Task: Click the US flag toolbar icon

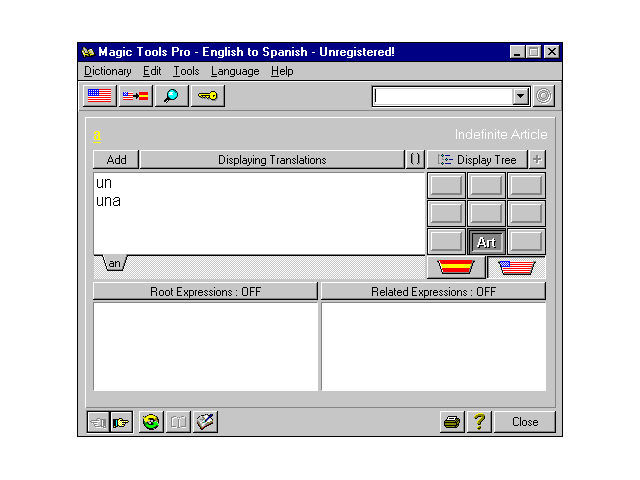Action: pyautogui.click(x=99, y=96)
